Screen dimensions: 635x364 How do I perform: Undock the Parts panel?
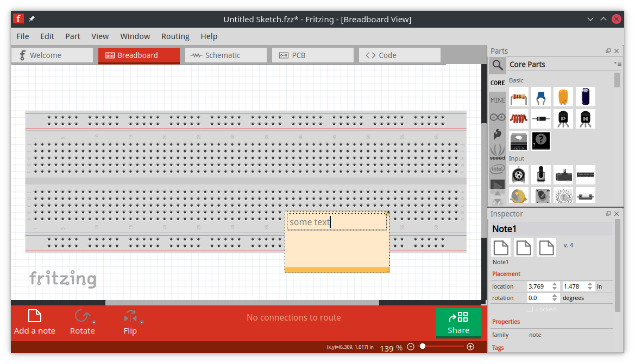point(608,51)
